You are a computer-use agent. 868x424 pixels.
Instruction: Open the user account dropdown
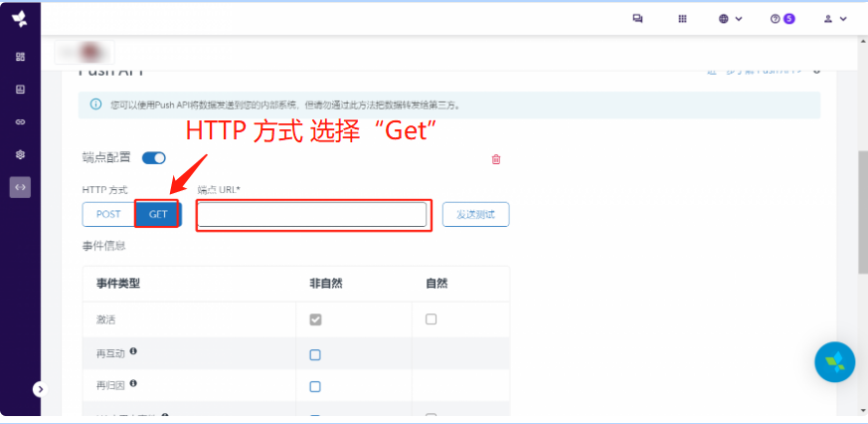[835, 19]
